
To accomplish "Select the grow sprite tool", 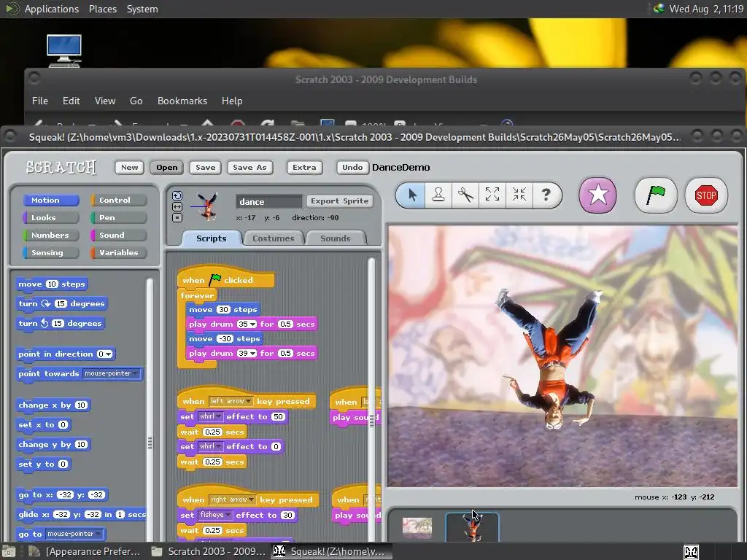I will pyautogui.click(x=492, y=195).
